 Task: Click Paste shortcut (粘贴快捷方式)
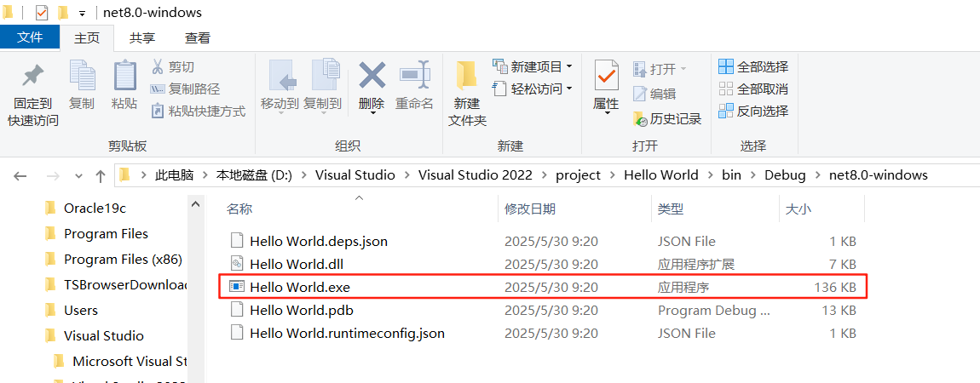(199, 111)
